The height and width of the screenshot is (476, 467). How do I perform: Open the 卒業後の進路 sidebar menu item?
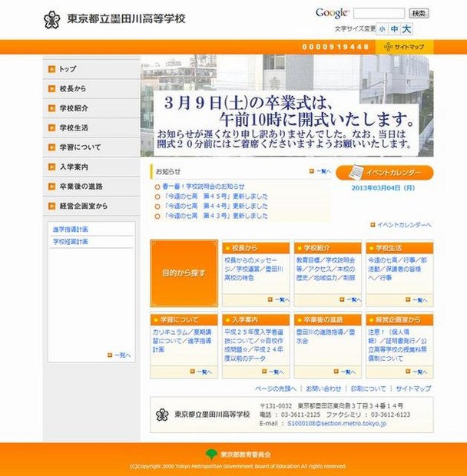click(81, 187)
